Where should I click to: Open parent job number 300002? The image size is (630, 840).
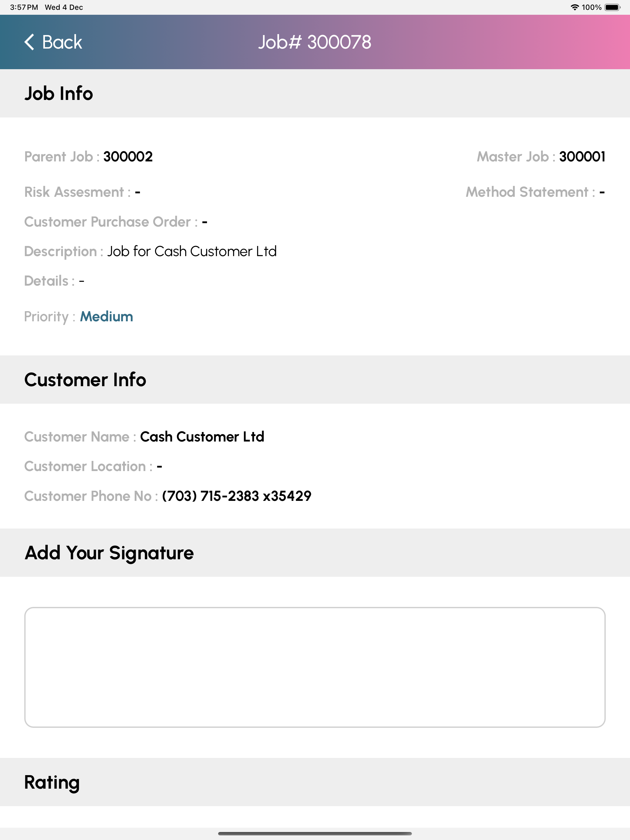(x=128, y=157)
